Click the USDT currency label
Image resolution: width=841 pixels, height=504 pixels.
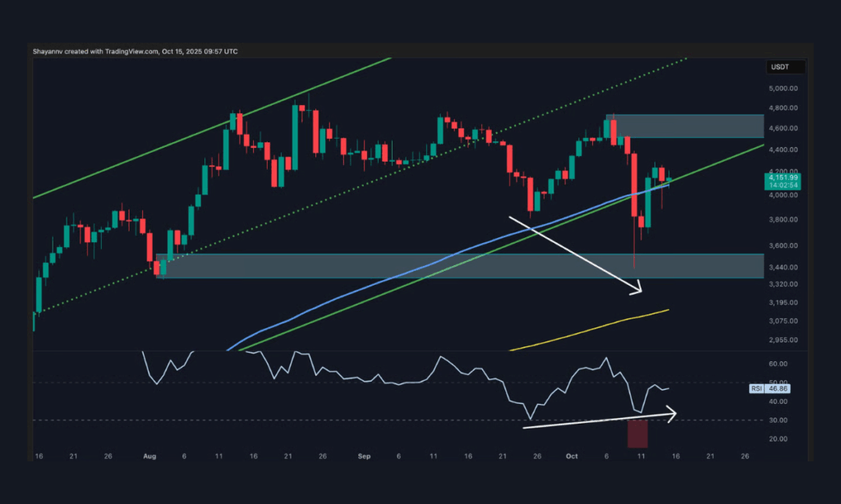click(778, 66)
